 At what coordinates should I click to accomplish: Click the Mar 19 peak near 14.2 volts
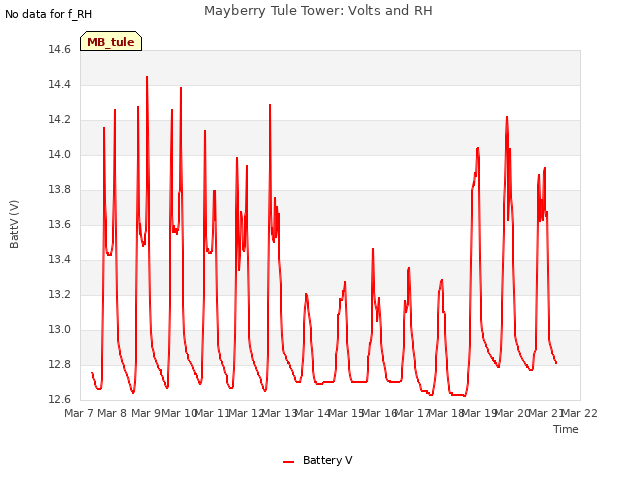507,117
